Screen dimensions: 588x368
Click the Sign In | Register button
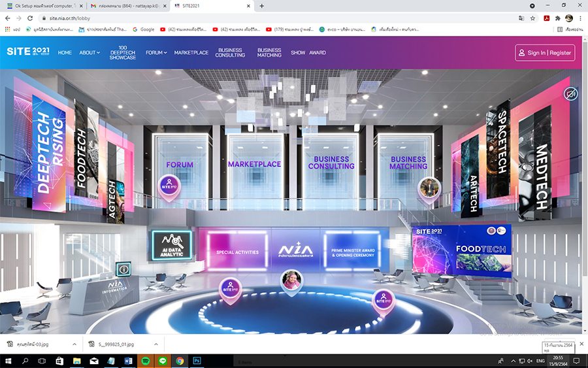[545, 53]
